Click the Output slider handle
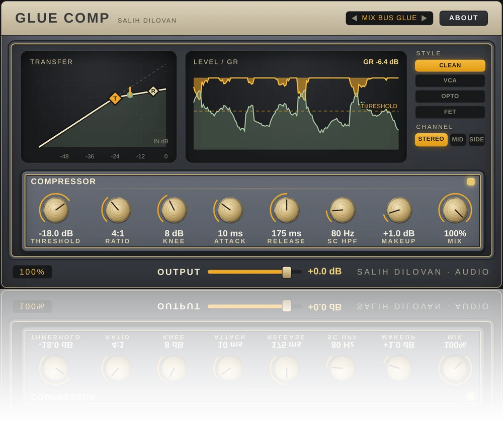This screenshot has width=503, height=448. click(287, 272)
